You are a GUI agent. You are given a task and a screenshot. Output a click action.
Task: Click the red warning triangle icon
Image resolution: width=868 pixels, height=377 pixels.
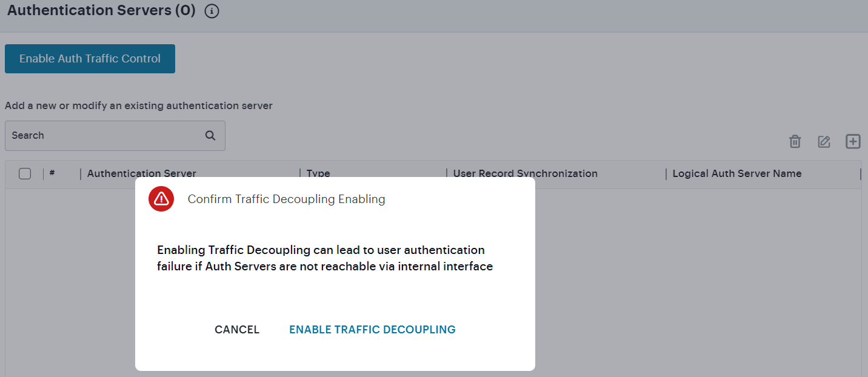[161, 199]
